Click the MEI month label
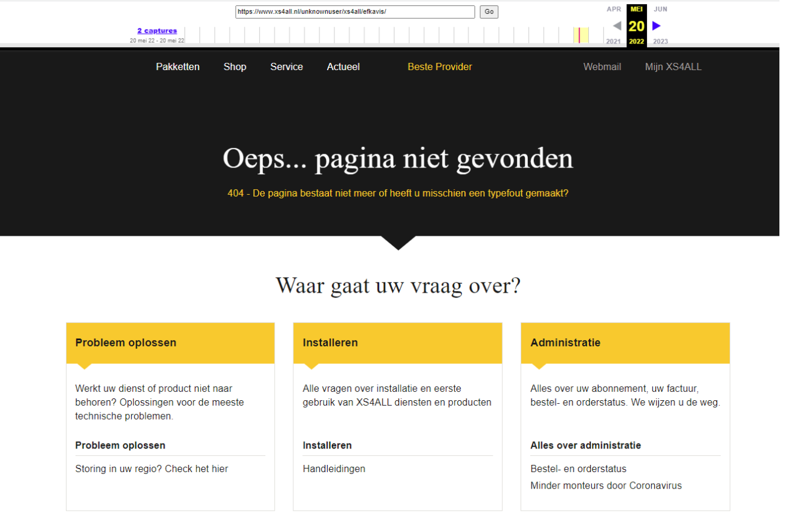 [x=637, y=9]
